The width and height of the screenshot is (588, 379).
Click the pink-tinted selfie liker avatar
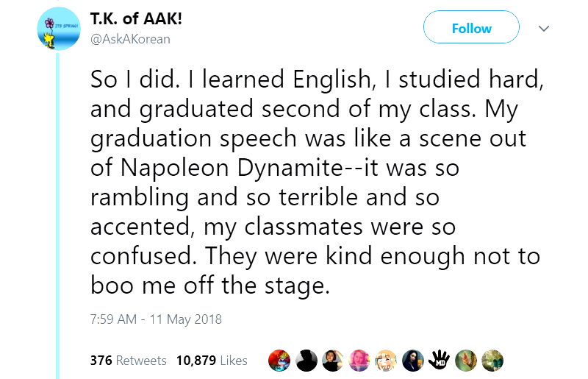click(x=360, y=360)
